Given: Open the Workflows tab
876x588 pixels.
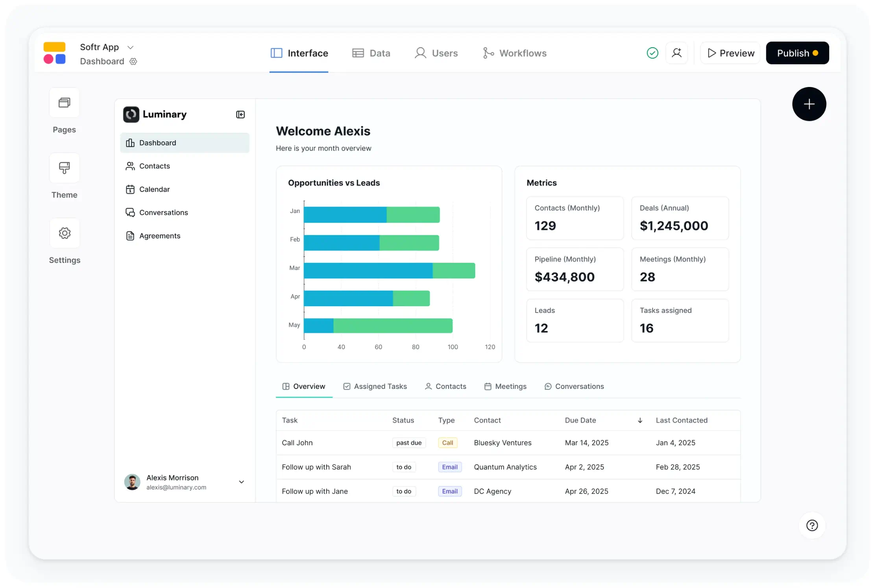Looking at the screenshot, I should [514, 53].
